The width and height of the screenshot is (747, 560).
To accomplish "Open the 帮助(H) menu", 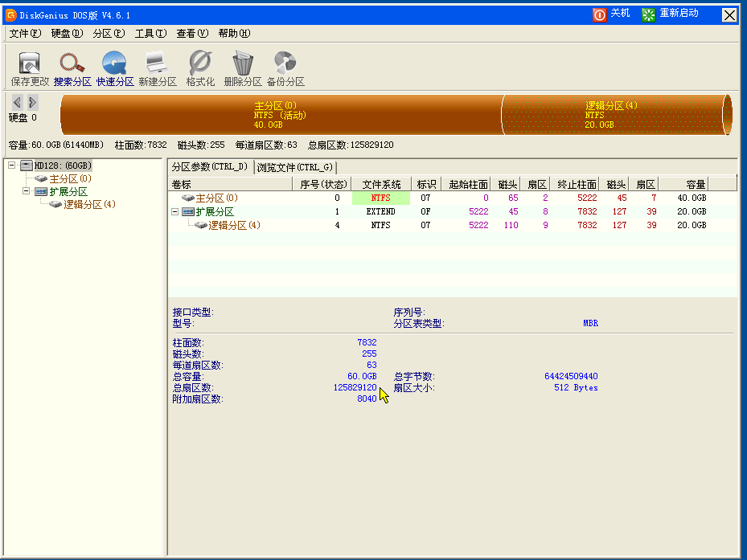I will pos(234,33).
